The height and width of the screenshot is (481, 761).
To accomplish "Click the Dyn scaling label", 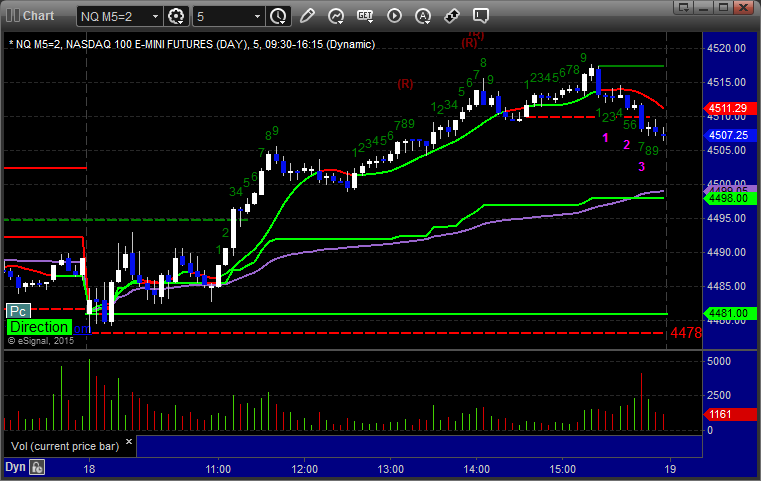I will (x=15, y=467).
